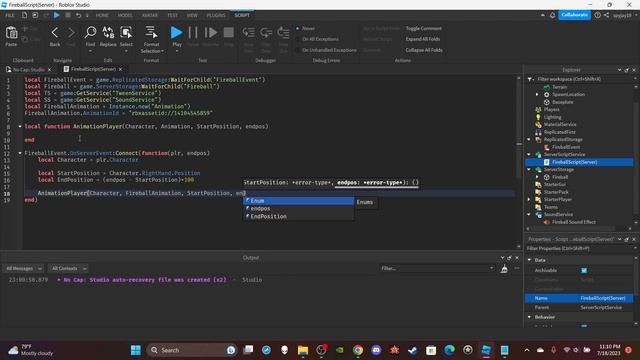Screen dimensions: 640x360
Task: Collapse ServerScriptService in Explorer
Action: click(x=529, y=155)
